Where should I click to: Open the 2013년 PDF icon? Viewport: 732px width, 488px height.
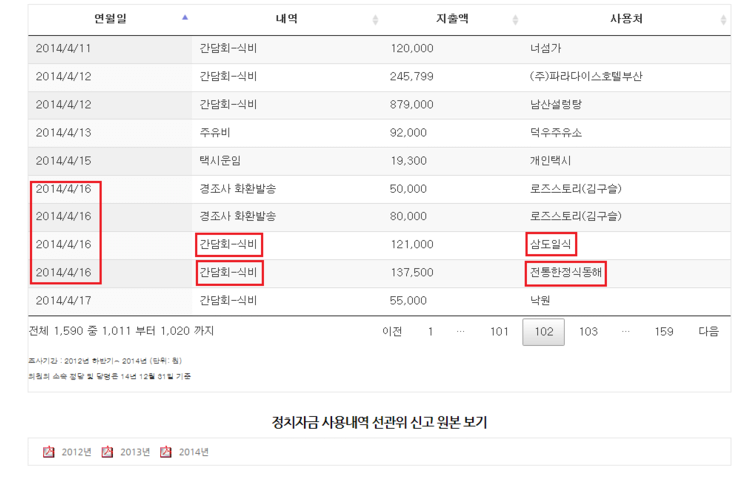click(x=107, y=452)
